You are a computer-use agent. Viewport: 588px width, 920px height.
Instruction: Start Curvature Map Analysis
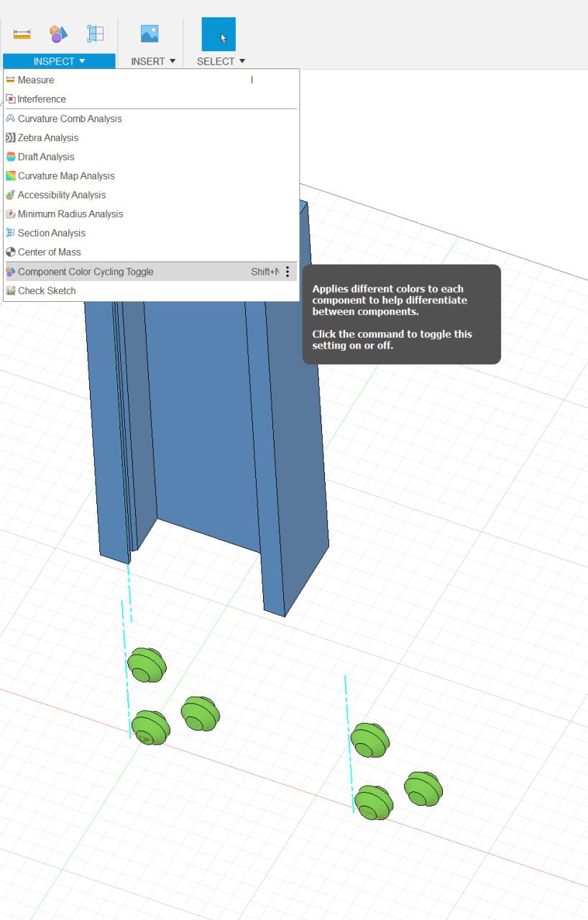click(151, 175)
